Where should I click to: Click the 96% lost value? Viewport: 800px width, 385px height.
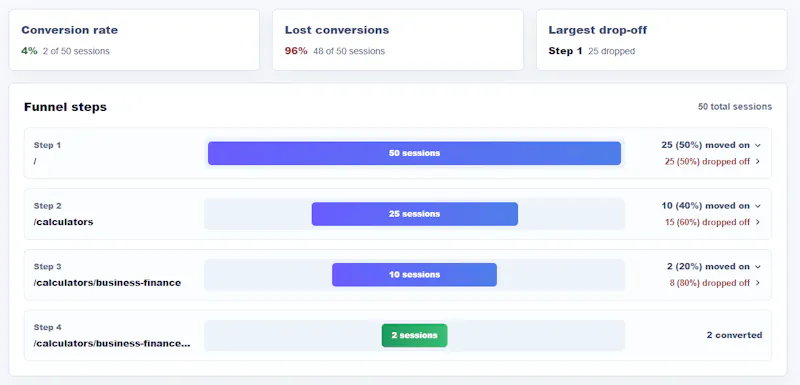296,51
